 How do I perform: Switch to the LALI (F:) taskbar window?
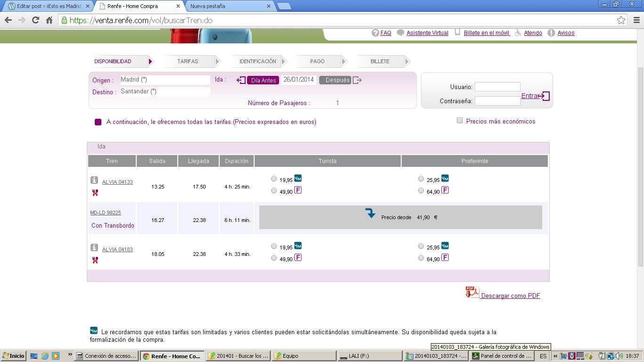(x=370, y=356)
